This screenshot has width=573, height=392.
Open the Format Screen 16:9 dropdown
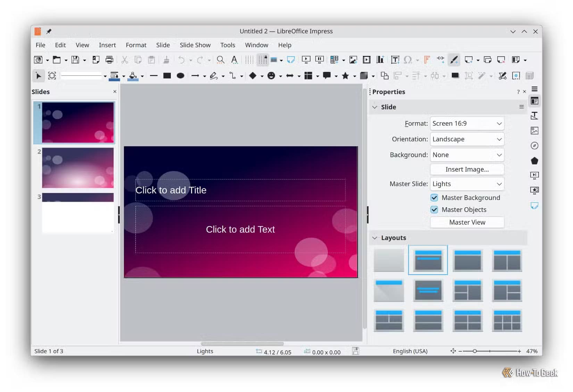(467, 123)
